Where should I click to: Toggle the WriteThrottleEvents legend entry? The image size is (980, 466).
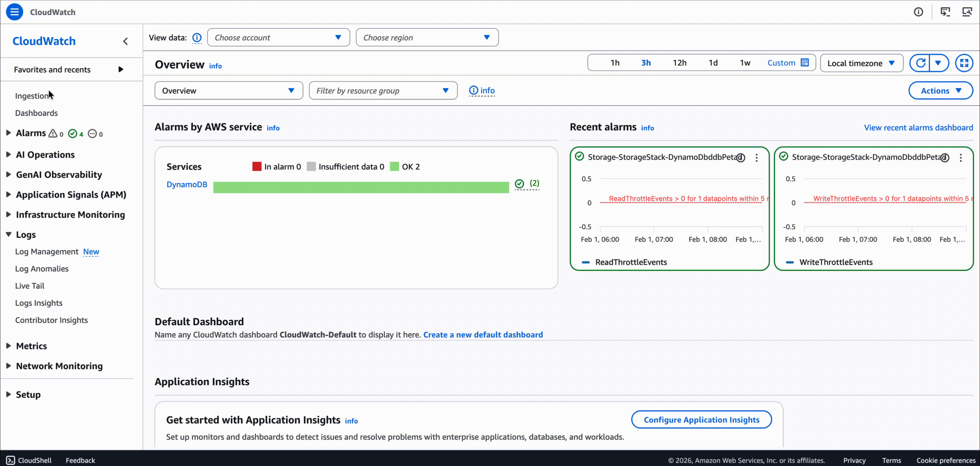(829, 262)
